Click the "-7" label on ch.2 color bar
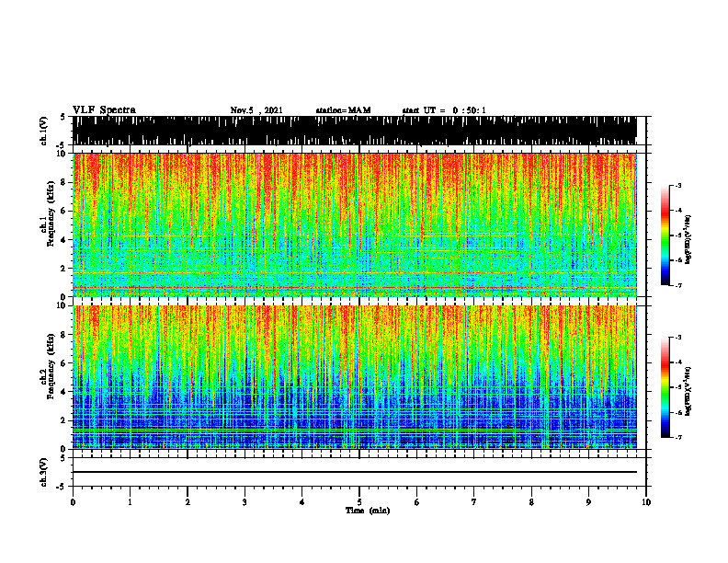Image resolution: width=728 pixels, height=563 pixels. point(678,437)
